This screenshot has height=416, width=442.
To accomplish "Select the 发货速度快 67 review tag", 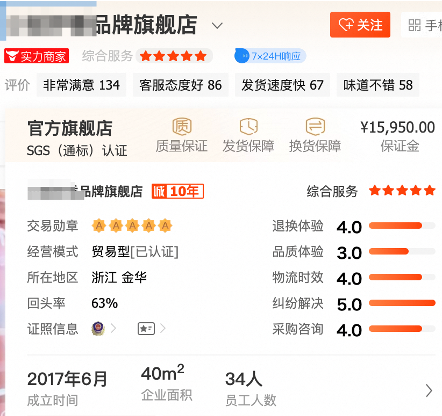I will [x=283, y=85].
